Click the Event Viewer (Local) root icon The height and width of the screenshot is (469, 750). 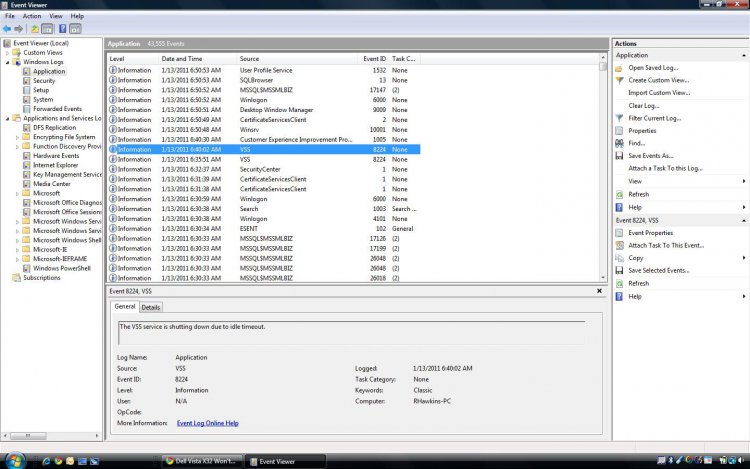pos(7,43)
